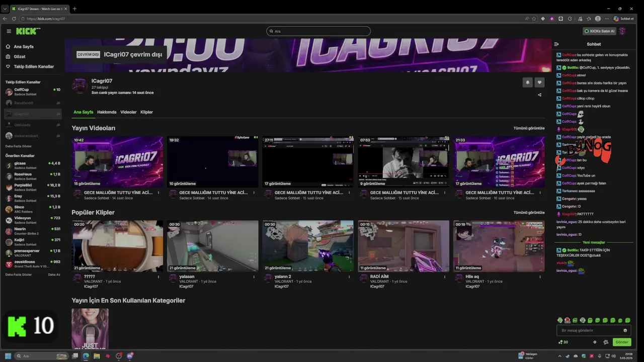Image resolution: width=644 pixels, height=362 pixels.
Task: Click the green KICK logo
Action: coord(28,31)
